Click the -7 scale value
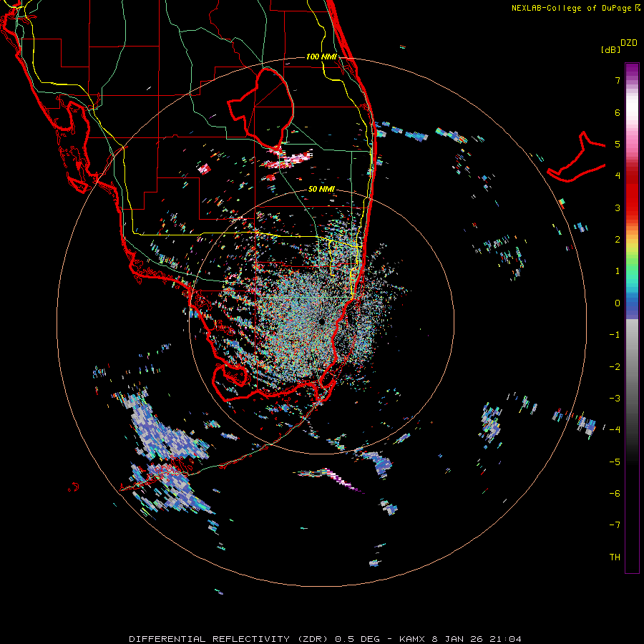Image resolution: width=644 pixels, height=644 pixels. coord(615,525)
